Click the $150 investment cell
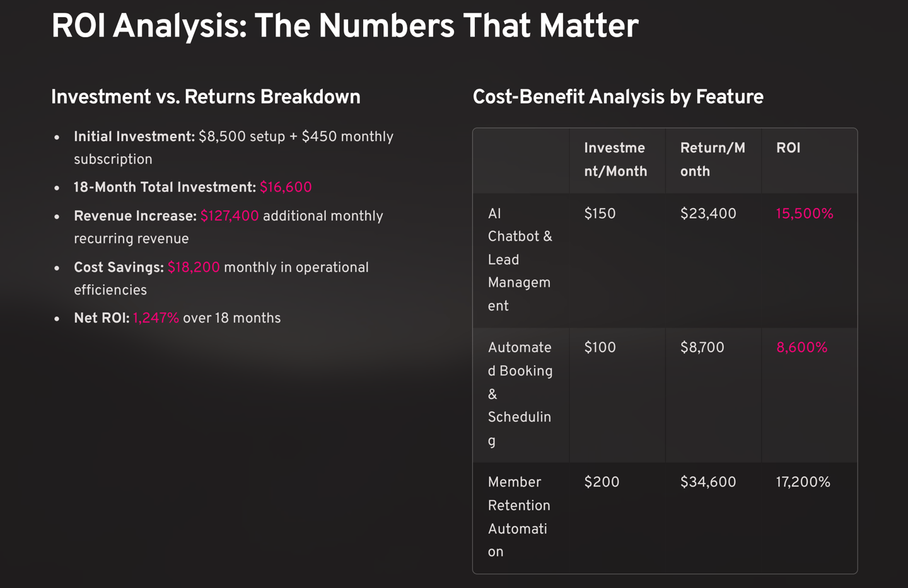This screenshot has height=588, width=908. pyautogui.click(x=600, y=214)
